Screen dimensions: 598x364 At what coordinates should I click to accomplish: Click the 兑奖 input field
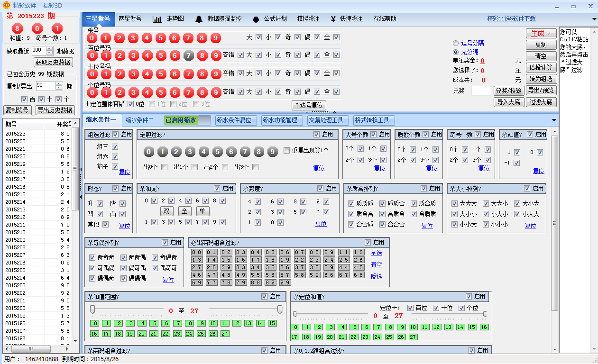pos(481,91)
